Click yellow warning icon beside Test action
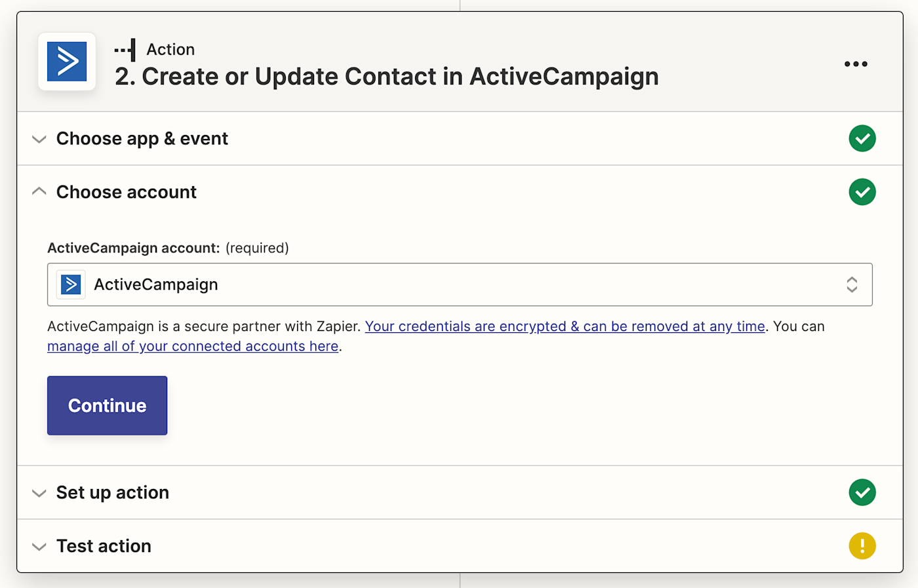The image size is (918, 588). tap(862, 546)
